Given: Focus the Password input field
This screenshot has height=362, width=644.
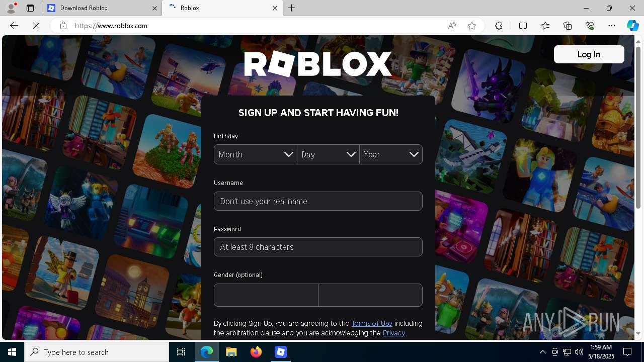Looking at the screenshot, I should pyautogui.click(x=318, y=247).
